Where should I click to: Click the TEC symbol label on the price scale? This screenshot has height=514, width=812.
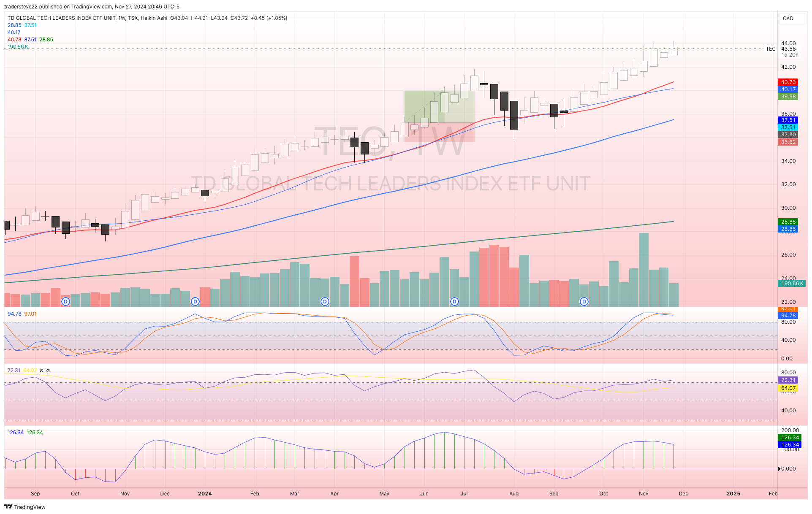click(x=771, y=49)
